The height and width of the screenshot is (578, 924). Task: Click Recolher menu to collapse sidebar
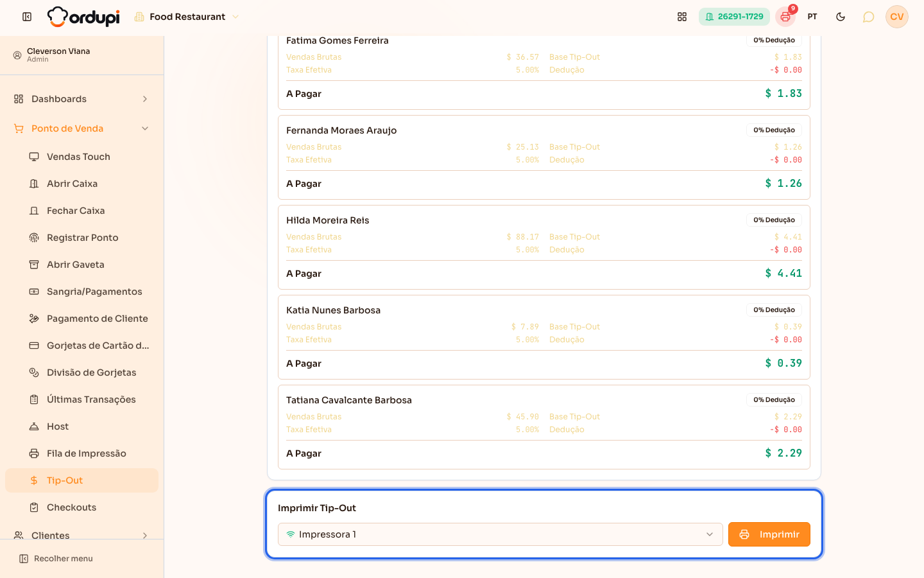pyautogui.click(x=56, y=559)
